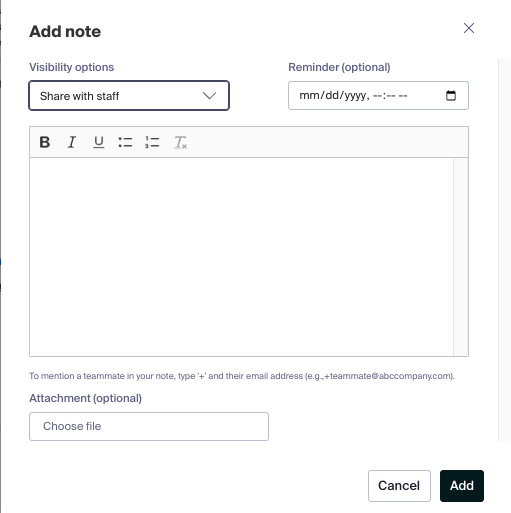Toggle underline formatting in note editor
Viewport: 511px width, 513px height.
pyautogui.click(x=99, y=142)
